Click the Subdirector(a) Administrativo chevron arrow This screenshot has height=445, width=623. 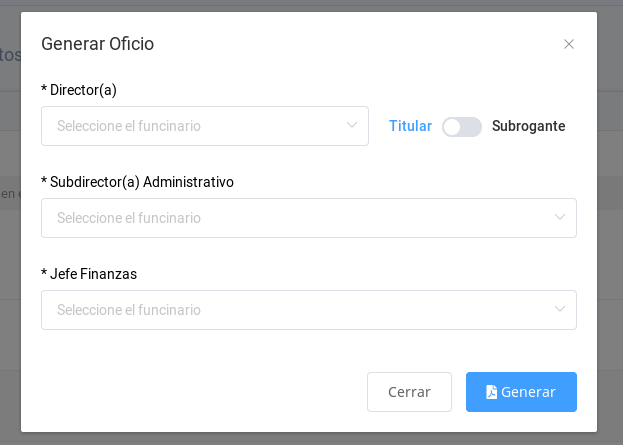[x=560, y=218]
